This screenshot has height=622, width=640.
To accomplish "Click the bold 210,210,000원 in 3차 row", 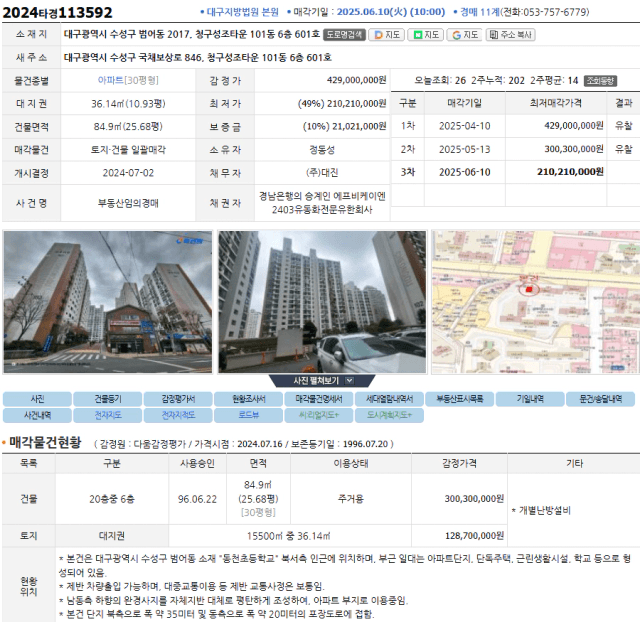I will [570, 172].
